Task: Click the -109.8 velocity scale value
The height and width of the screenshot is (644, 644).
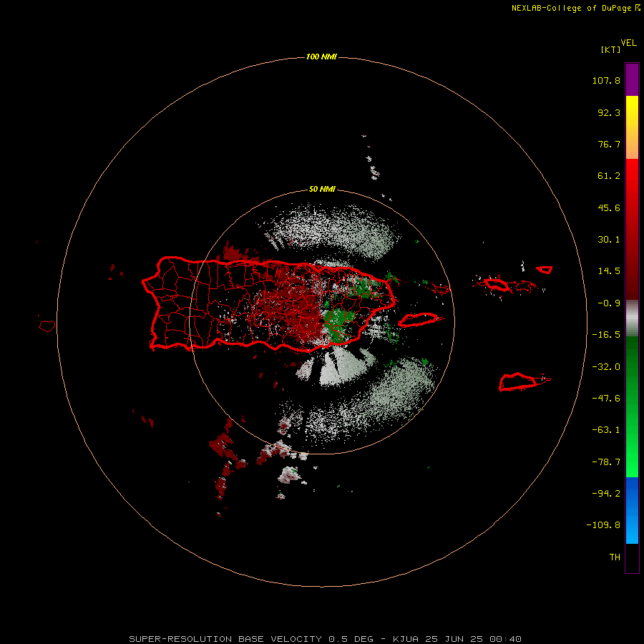Action: point(603,525)
